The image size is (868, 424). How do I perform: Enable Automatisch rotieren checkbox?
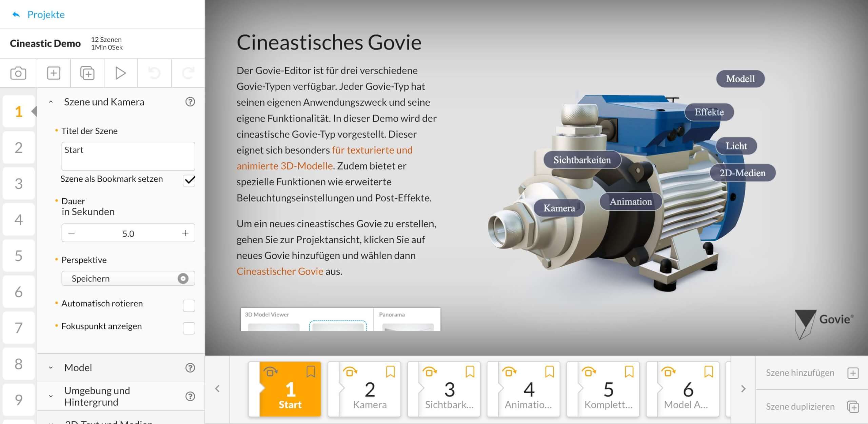click(189, 306)
